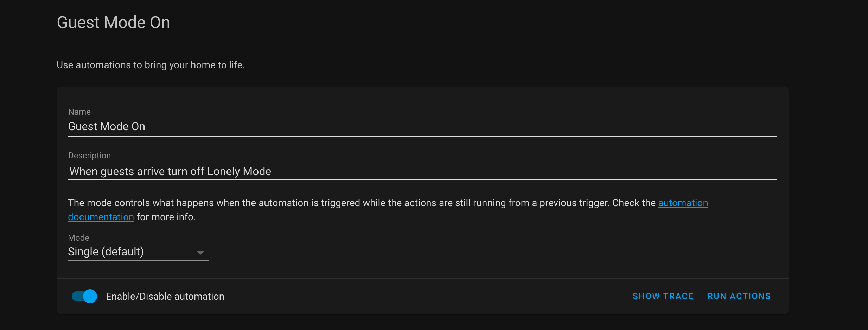Viewport: 868px width, 330px height.
Task: Click the "Check the" text before the link
Action: (x=634, y=203)
